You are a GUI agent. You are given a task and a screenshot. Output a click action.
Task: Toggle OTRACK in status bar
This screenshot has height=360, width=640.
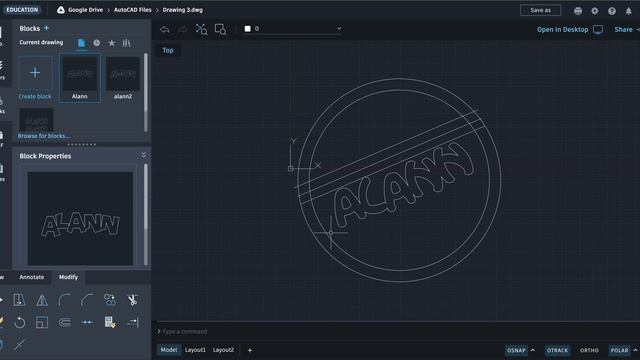point(557,350)
